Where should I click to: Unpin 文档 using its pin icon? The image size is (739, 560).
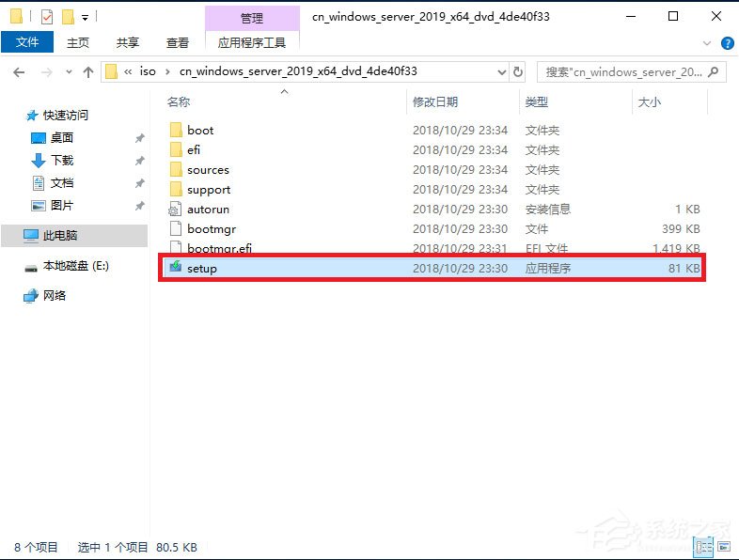[139, 183]
